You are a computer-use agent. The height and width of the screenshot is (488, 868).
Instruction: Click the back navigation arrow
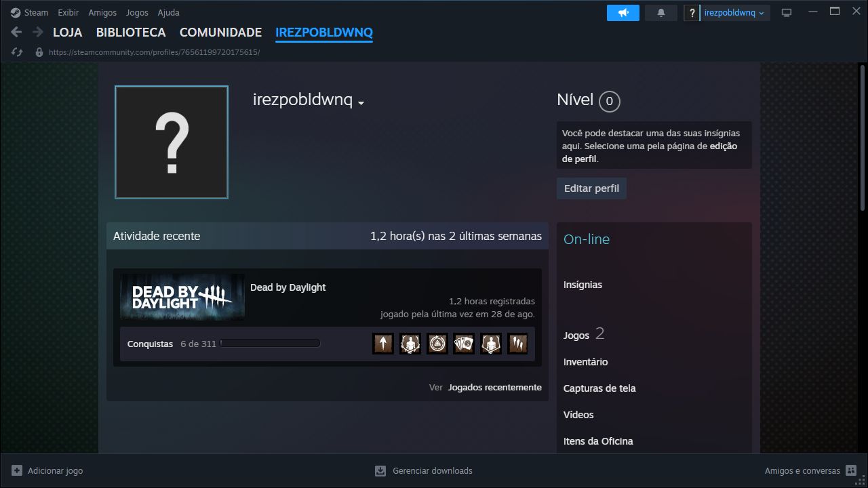[17, 32]
